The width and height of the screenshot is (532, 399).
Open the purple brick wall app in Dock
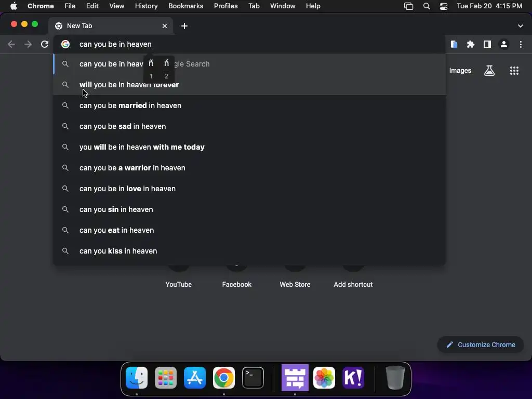295,378
